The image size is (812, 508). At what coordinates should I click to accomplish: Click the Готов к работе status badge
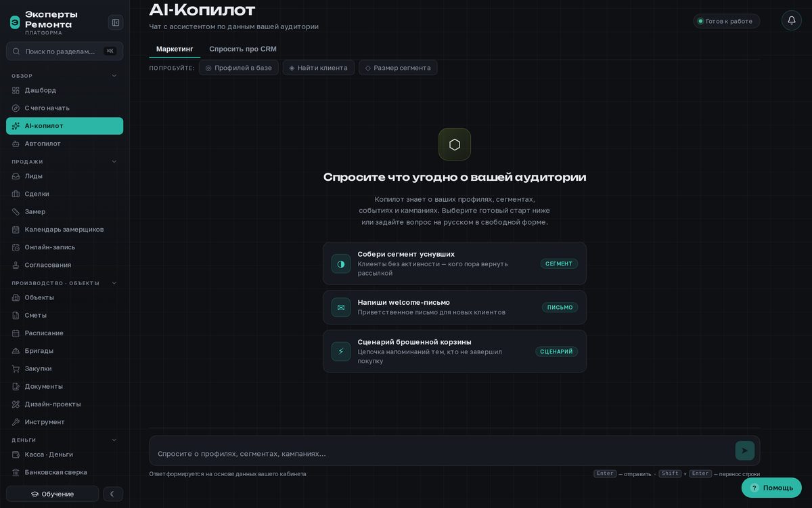coord(727,21)
